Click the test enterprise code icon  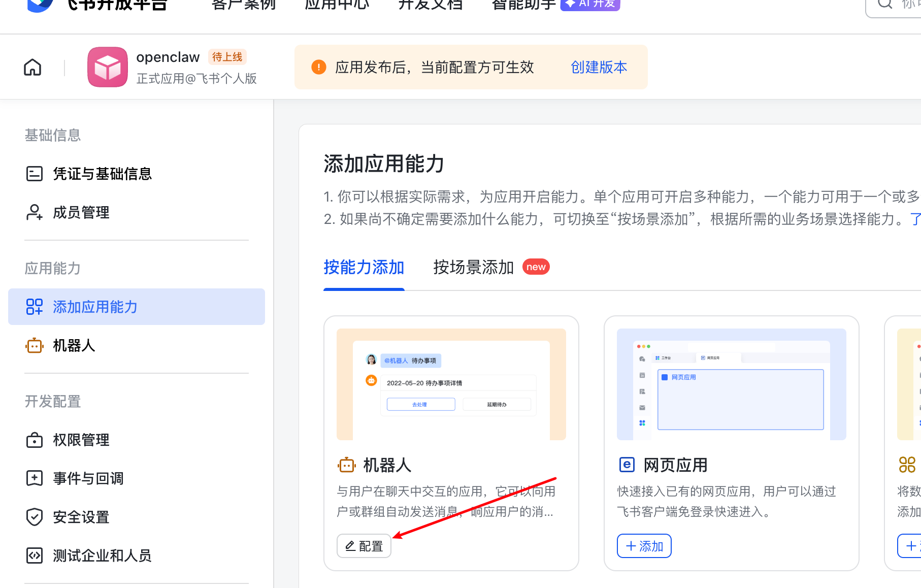coord(35,556)
